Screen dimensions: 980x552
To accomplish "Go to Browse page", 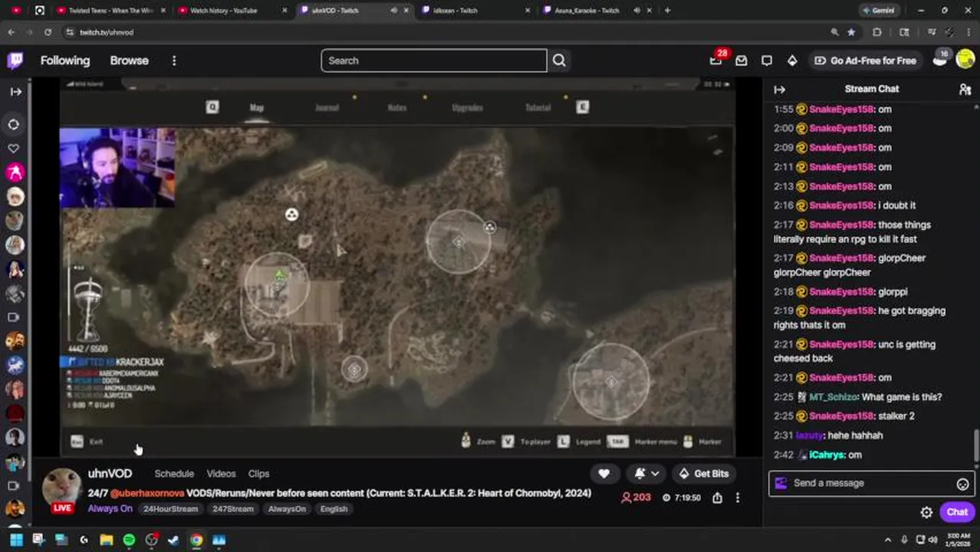I will click(129, 61).
